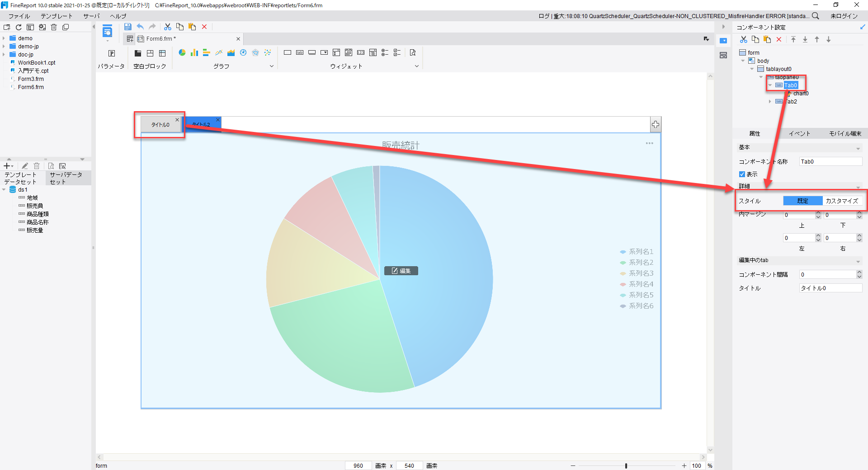This screenshot has width=868, height=470.
Task: Toggle the 表示 checkbox
Action: coord(742,174)
